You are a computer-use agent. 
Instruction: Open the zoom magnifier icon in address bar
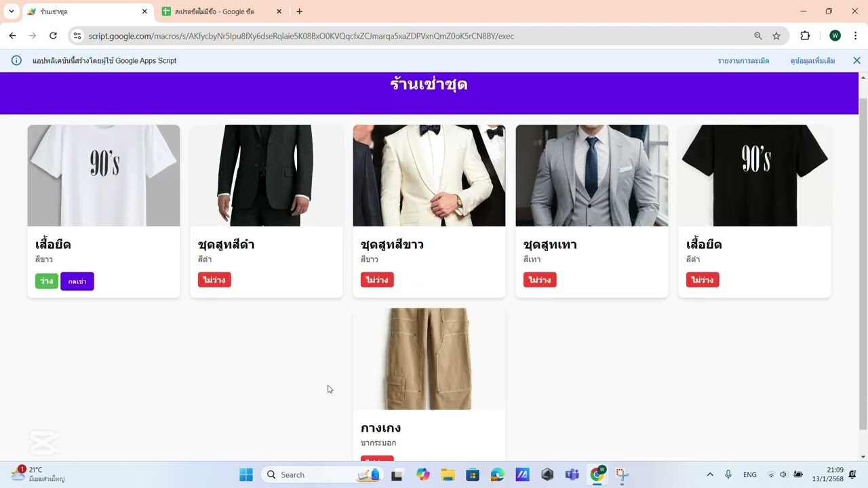point(758,36)
